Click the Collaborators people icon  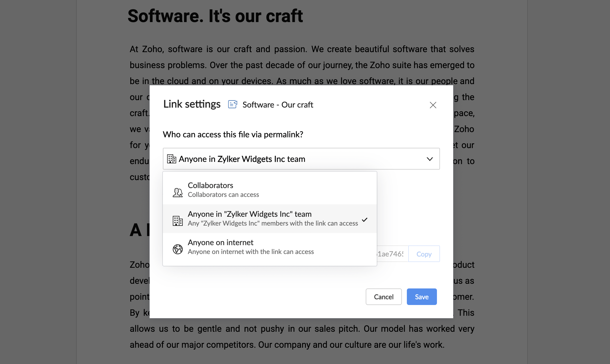coord(177,192)
